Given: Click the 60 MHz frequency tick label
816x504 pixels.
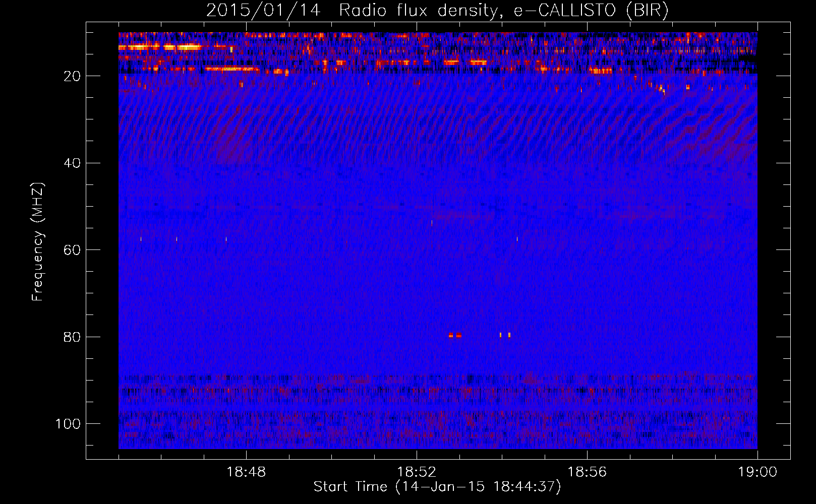Looking at the screenshot, I should 72,250.
